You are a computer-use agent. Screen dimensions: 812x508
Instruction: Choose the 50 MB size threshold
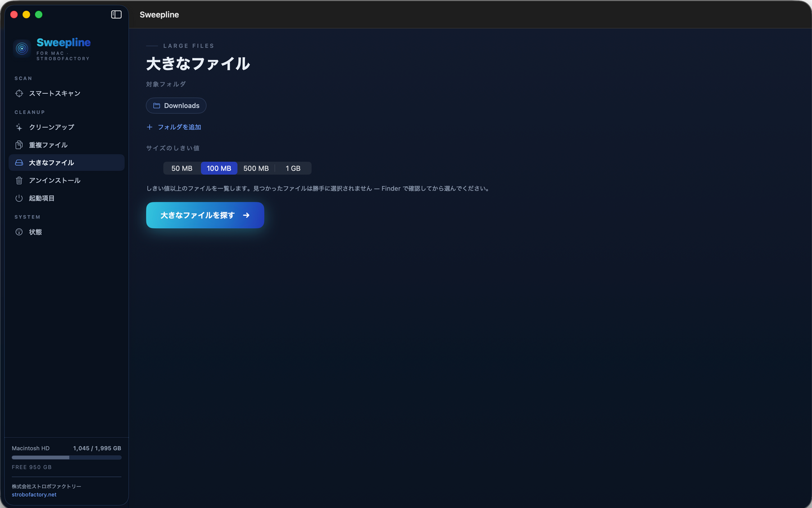click(182, 169)
